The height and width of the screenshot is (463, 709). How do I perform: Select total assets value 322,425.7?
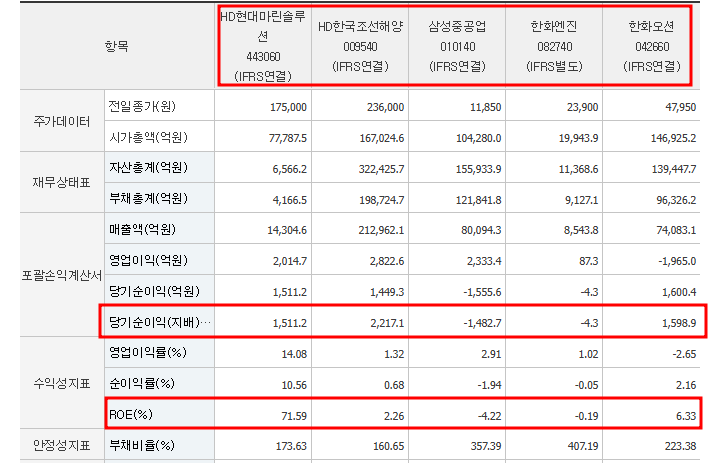point(382,169)
